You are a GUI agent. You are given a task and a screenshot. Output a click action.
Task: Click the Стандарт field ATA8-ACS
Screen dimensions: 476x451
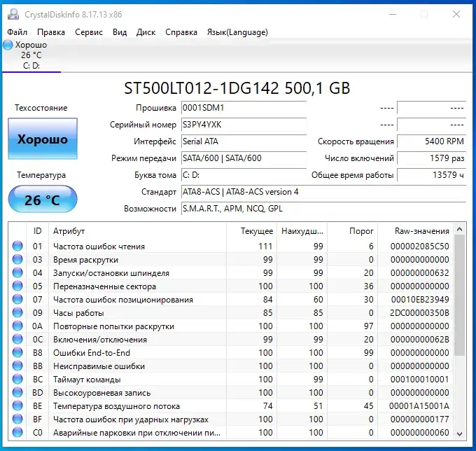pyautogui.click(x=323, y=192)
